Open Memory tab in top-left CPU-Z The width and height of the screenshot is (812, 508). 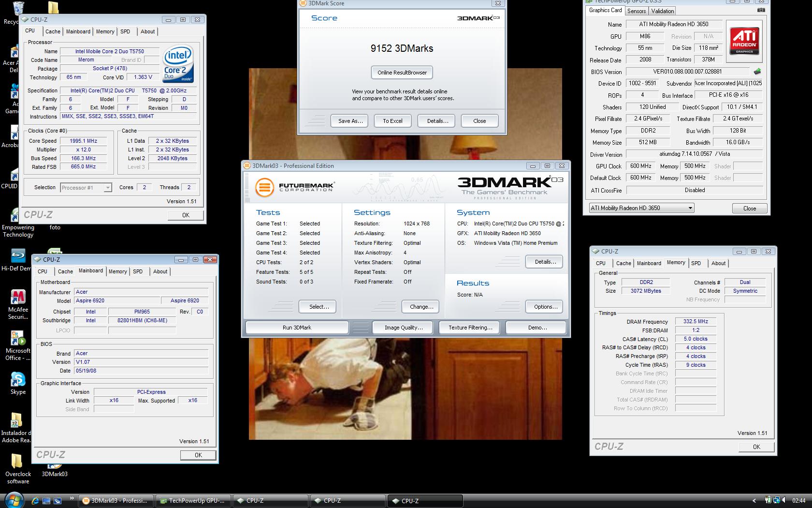pyautogui.click(x=105, y=31)
